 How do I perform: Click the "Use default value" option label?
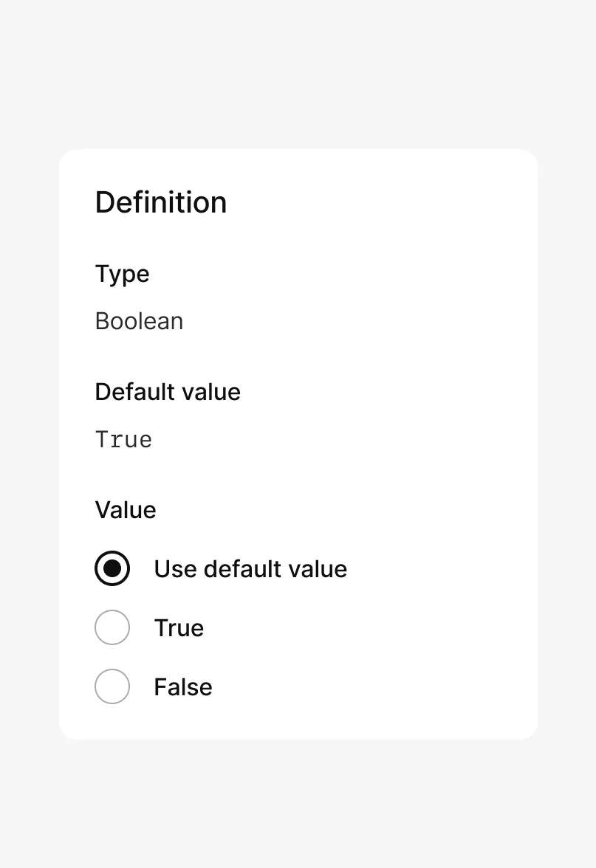pos(250,569)
